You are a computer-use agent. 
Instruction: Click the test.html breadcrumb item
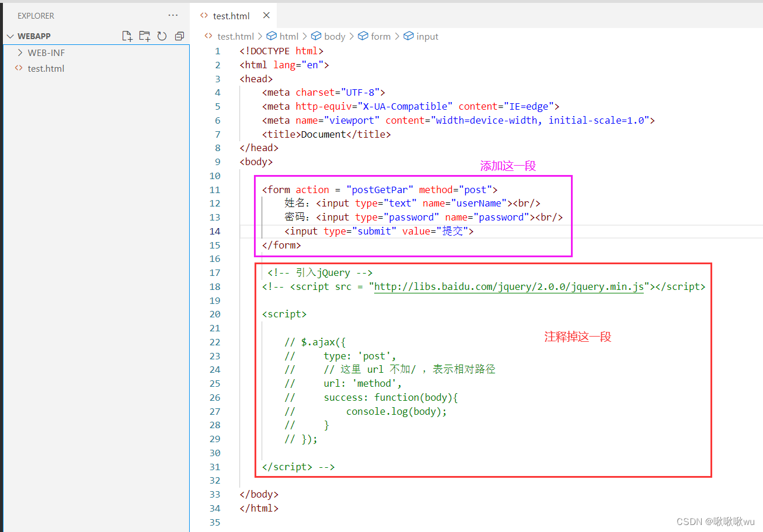tap(229, 36)
